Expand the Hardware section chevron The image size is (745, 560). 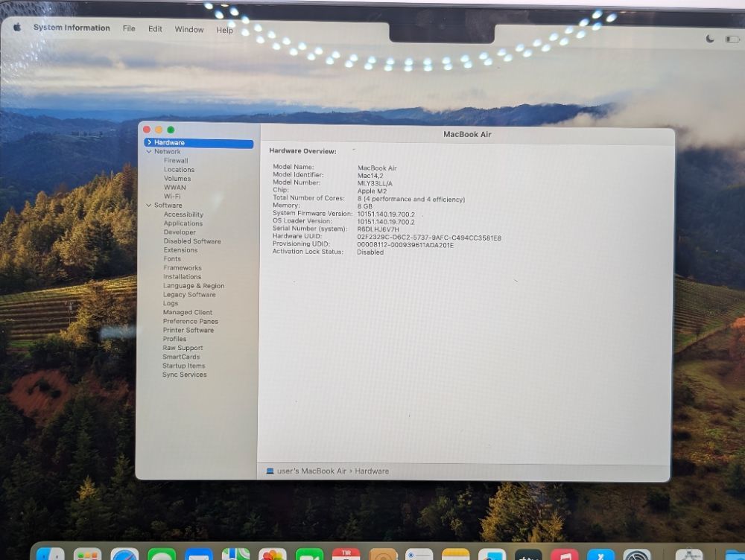pos(149,142)
